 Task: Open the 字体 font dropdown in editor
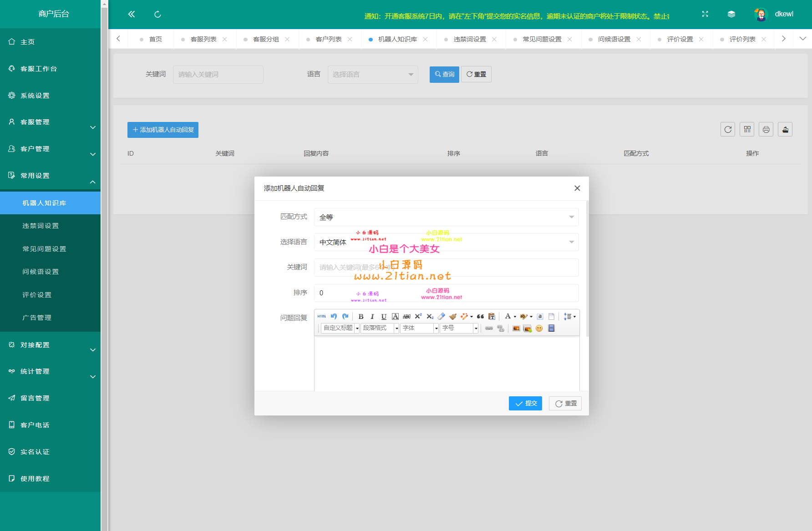[418, 328]
